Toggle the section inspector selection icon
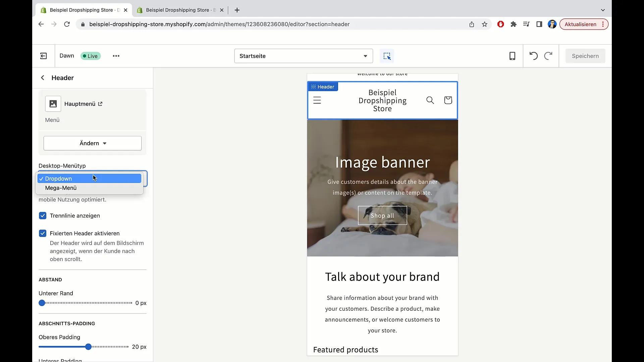The image size is (644, 362). pos(387,56)
